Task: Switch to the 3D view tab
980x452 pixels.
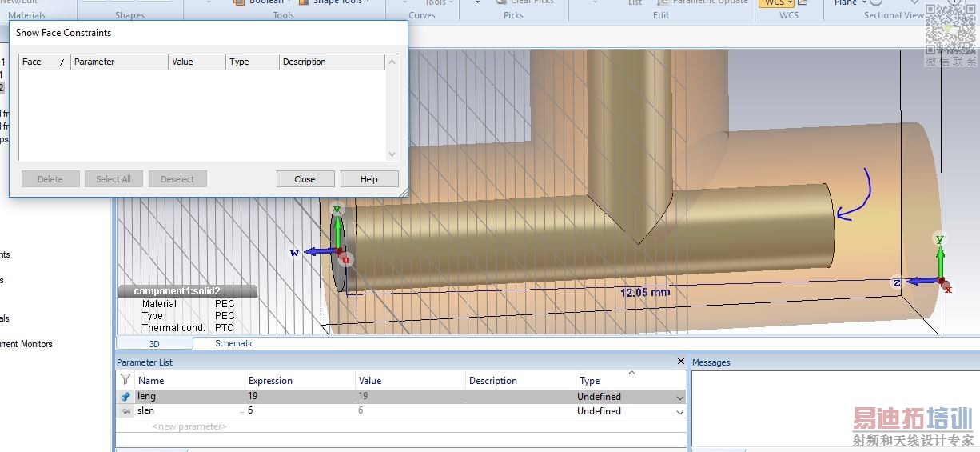Action: click(155, 343)
